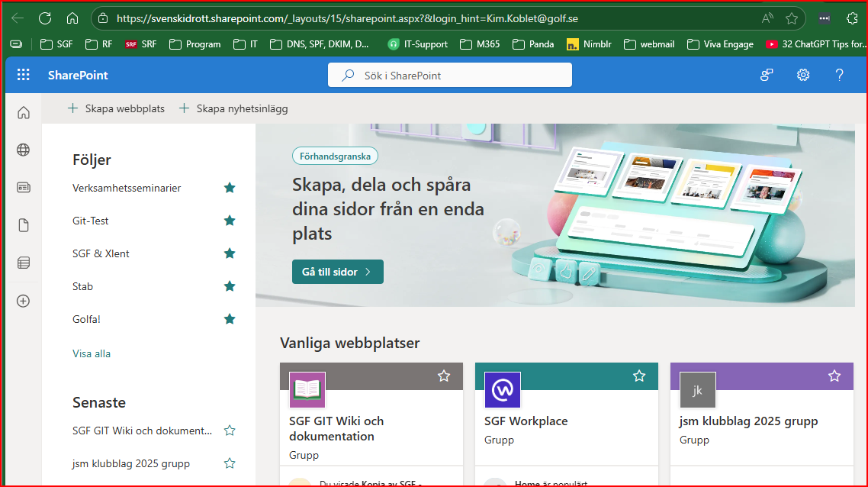Open Stab followed site
Viewport: 868px width, 487px height.
(82, 286)
